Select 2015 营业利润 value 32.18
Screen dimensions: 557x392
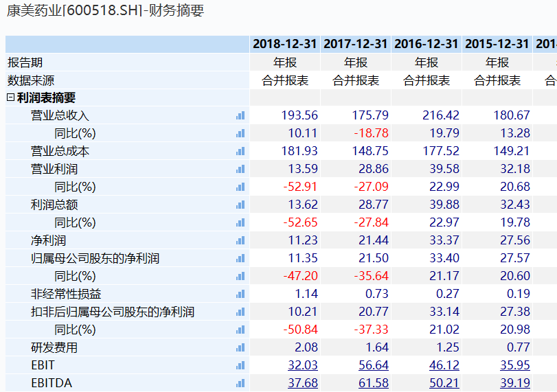tap(514, 169)
